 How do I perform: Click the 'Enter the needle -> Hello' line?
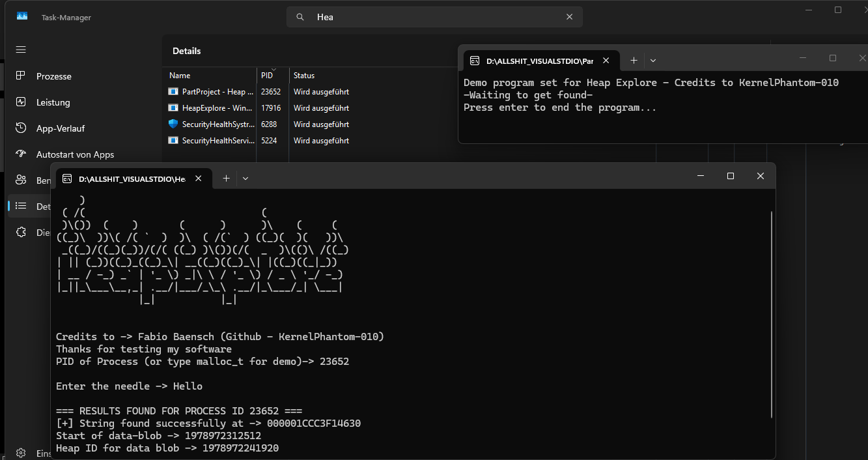pos(129,386)
